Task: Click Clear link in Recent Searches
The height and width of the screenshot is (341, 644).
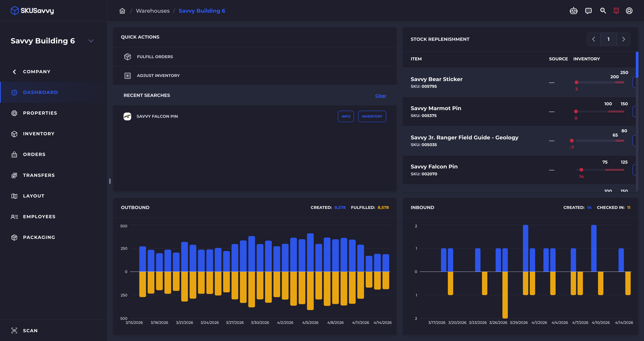Action: pos(381,96)
